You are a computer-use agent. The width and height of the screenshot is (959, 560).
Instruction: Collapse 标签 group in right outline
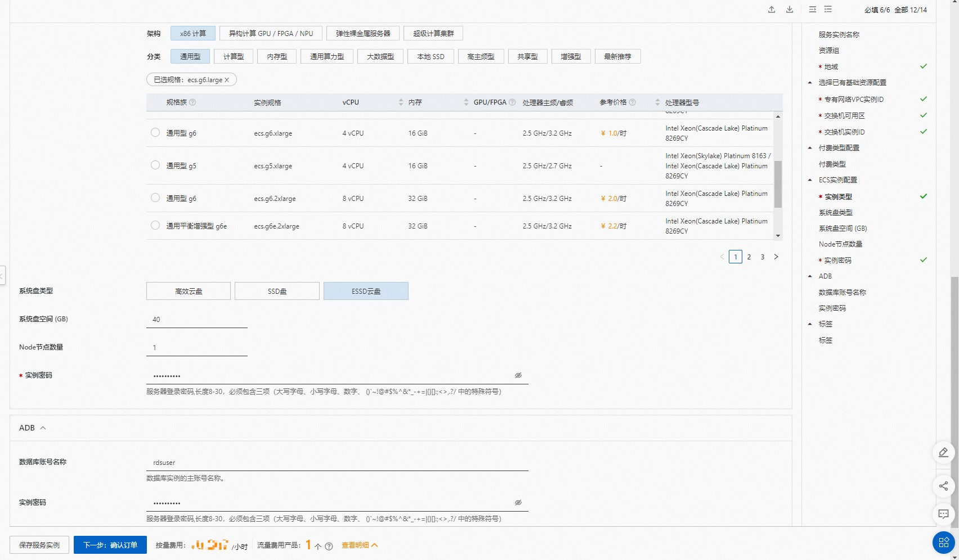(810, 324)
